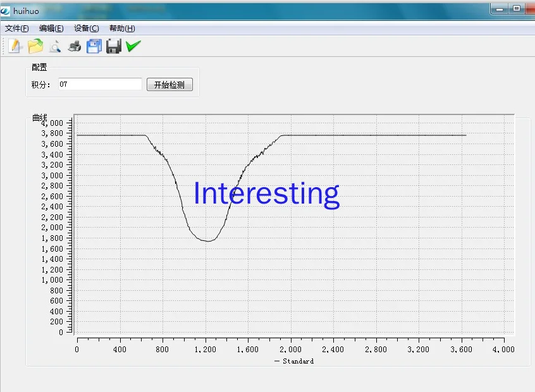Minimize the huihuo window
The width and height of the screenshot is (535, 392).
pyautogui.click(x=500, y=8)
